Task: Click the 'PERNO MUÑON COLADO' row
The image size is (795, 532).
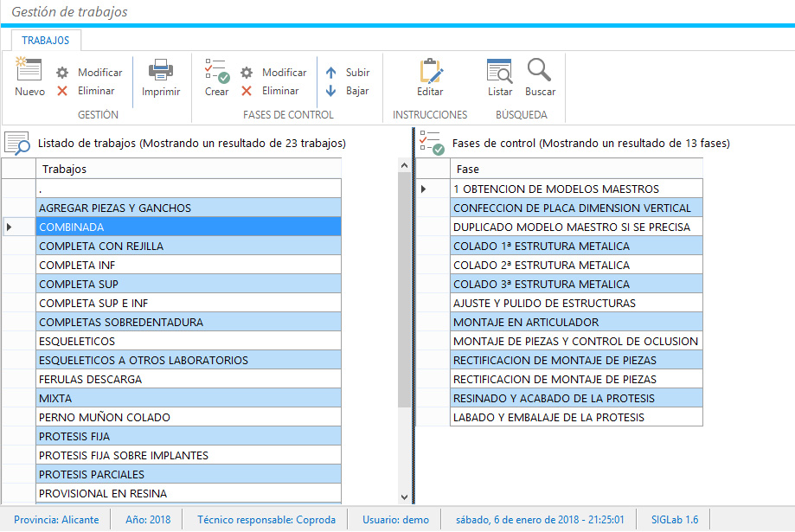Action: pos(189,418)
